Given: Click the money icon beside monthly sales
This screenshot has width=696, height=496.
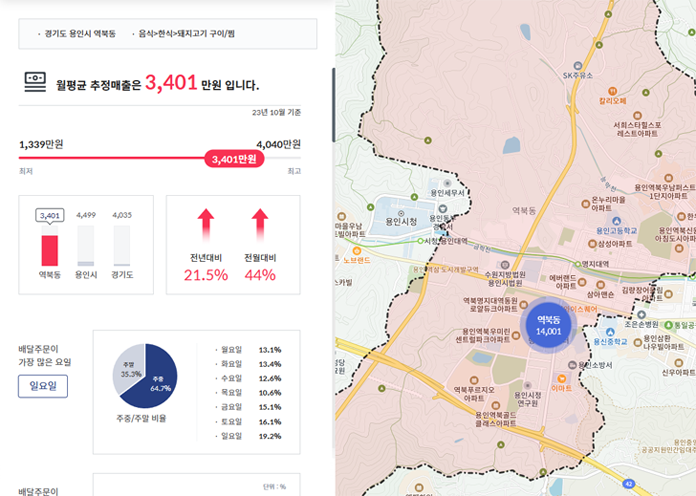Looking at the screenshot, I should click(35, 83).
